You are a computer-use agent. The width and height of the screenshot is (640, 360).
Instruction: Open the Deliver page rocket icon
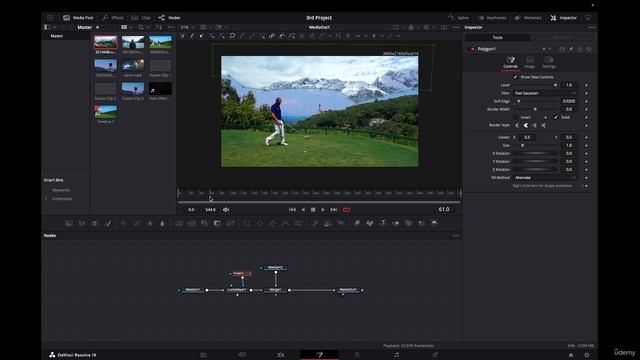click(x=435, y=355)
